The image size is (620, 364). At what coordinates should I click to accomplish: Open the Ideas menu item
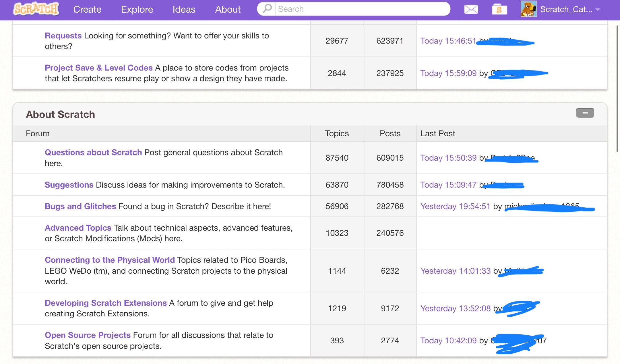pyautogui.click(x=184, y=9)
